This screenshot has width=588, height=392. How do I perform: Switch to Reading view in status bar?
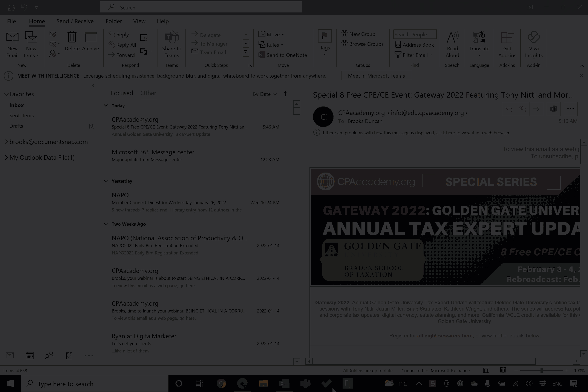click(503, 370)
